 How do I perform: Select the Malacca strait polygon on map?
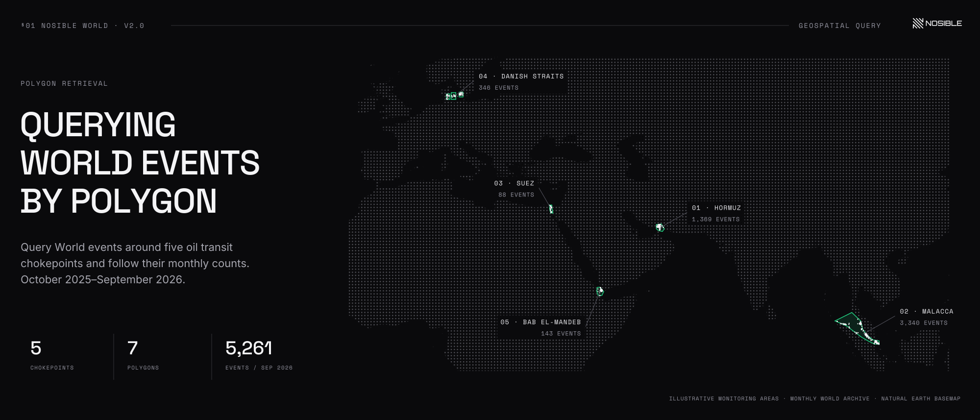click(x=857, y=328)
